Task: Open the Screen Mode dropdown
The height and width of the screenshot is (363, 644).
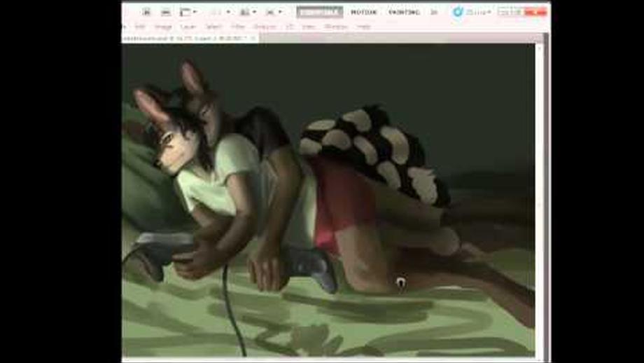Action: [x=274, y=13]
